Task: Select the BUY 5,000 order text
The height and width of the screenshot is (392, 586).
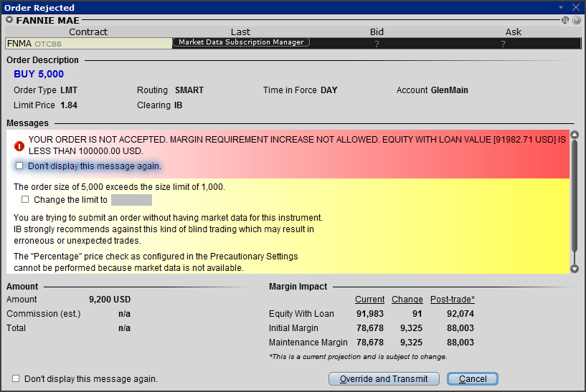Action: point(39,74)
